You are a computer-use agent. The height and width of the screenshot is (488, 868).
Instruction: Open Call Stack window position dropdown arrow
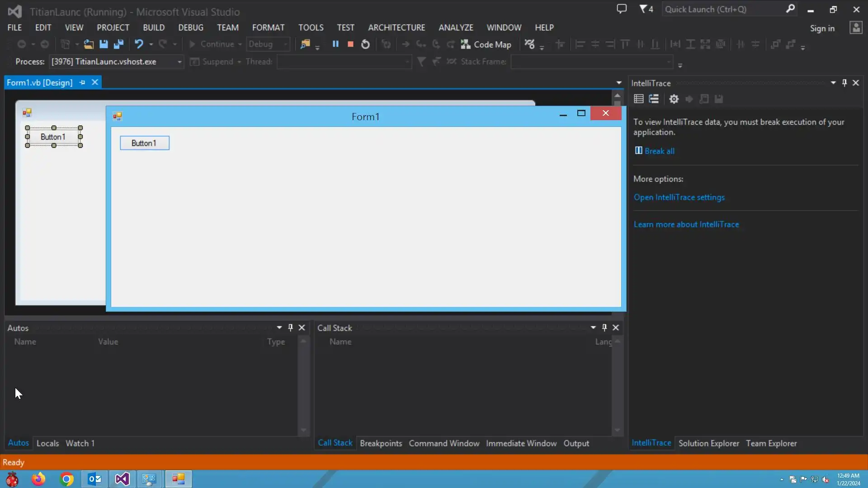[x=593, y=328]
